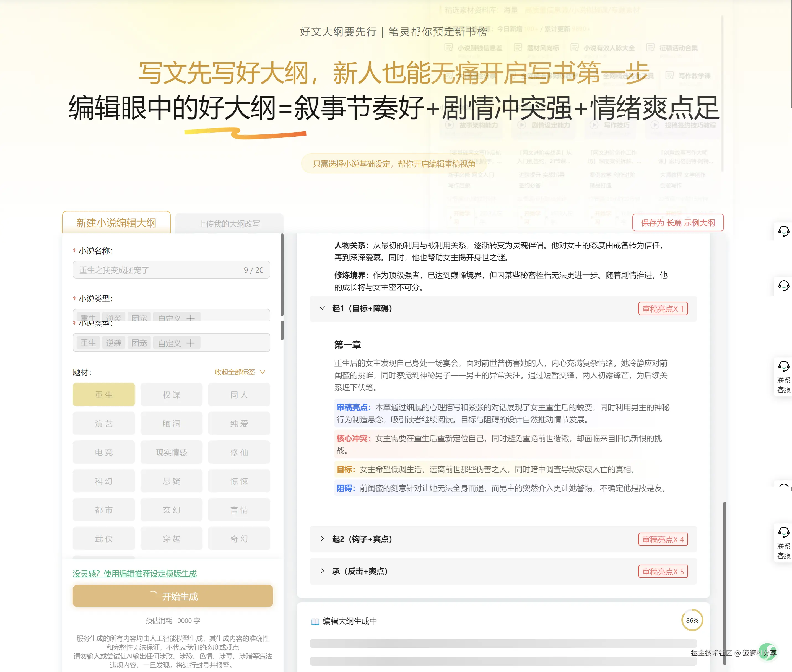Click the 审稿亮点X 5 badge
The height and width of the screenshot is (672, 792).
(x=663, y=571)
